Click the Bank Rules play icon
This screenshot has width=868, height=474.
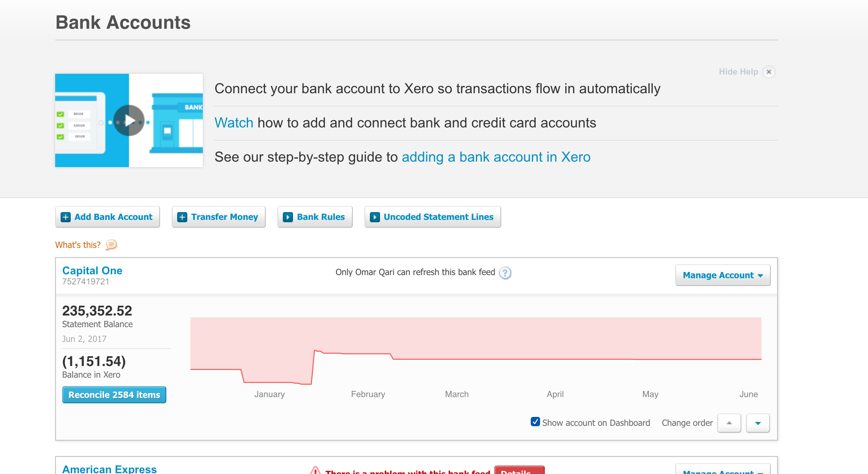288,217
